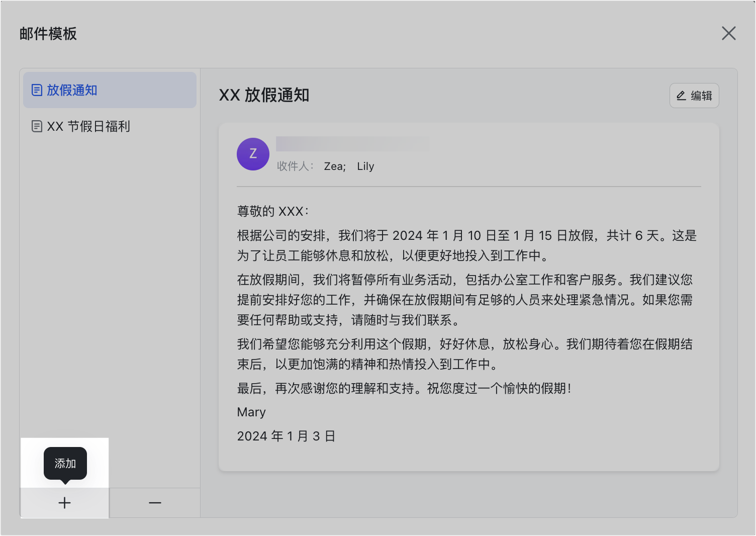Click the Mary signature line
Viewport: 756px width, 536px height.
[251, 412]
